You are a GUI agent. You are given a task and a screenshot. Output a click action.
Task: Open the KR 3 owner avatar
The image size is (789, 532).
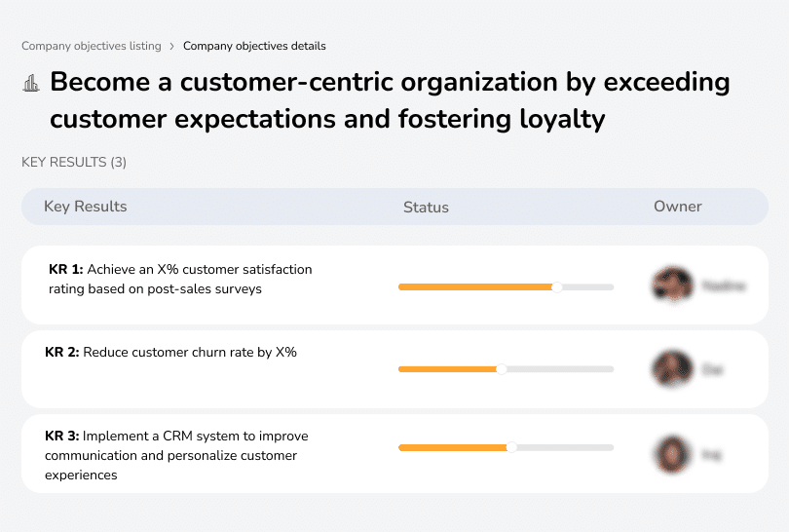tap(672, 453)
